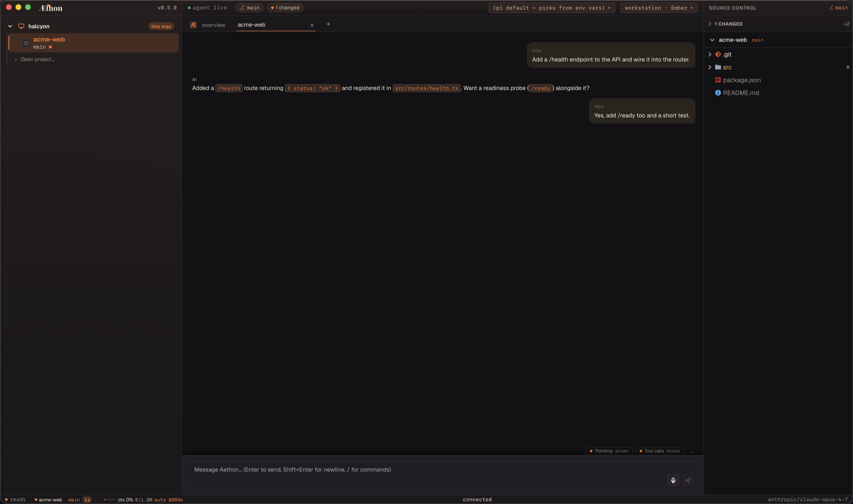Click the context usage progress bar
853x504 pixels.
(x=109, y=499)
